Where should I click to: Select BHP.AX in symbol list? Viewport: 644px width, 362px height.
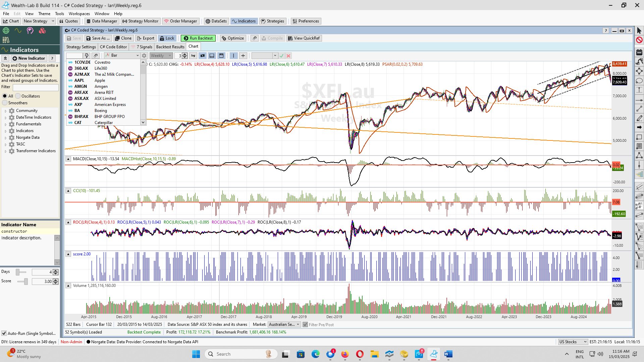point(81,117)
